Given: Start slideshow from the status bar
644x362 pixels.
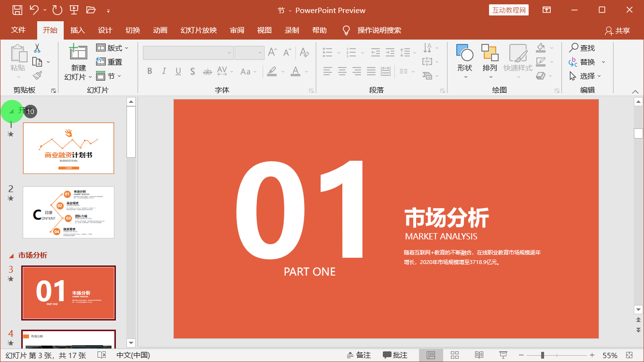Looking at the screenshot, I should pos(503,355).
